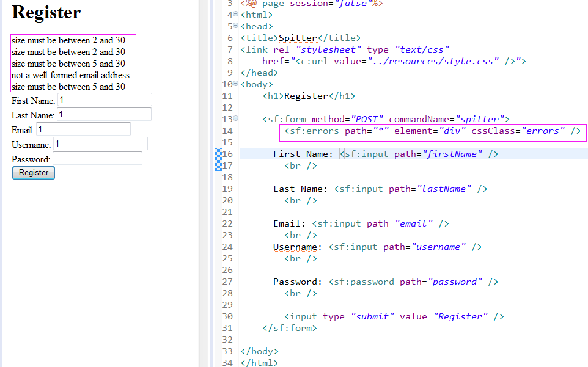
Task: Click line number 22 in the gutter
Action: click(x=227, y=223)
